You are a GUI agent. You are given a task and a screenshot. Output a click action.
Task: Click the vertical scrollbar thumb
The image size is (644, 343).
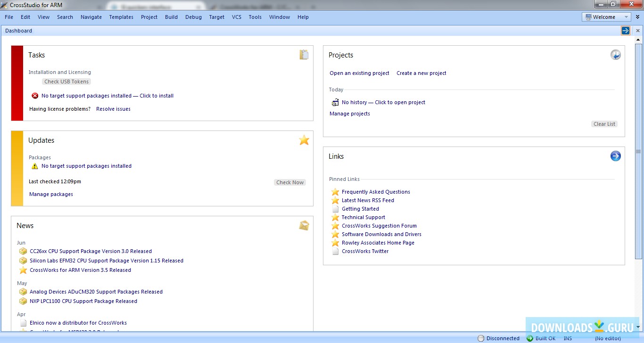[x=638, y=151]
